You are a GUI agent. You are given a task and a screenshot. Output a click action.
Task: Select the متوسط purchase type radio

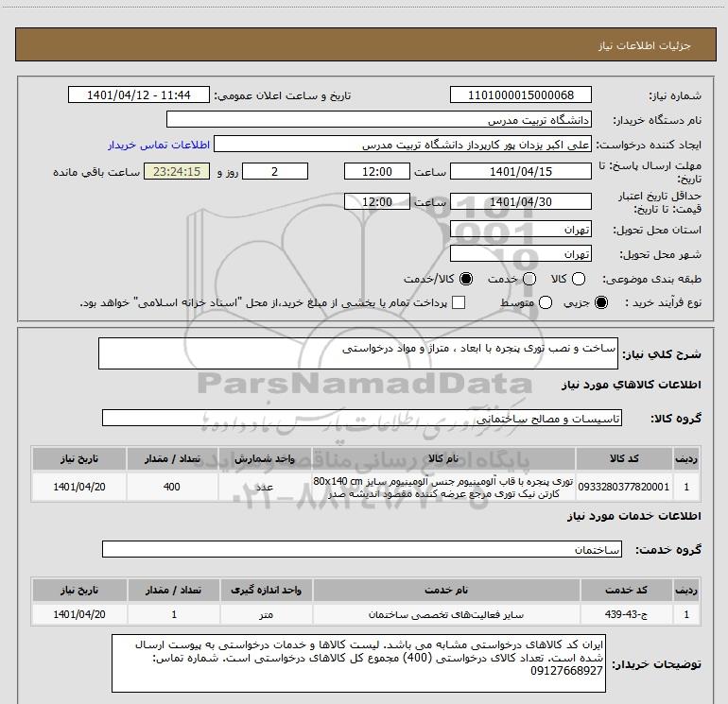click(x=546, y=302)
